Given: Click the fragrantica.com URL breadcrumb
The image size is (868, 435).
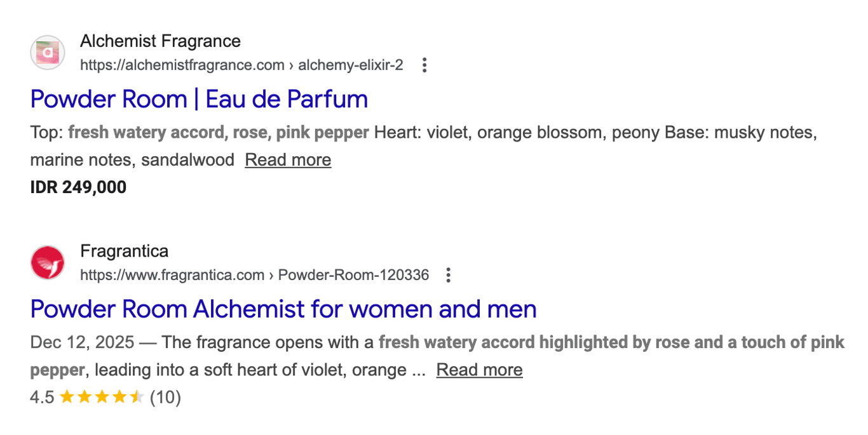Looking at the screenshot, I should click(172, 275).
